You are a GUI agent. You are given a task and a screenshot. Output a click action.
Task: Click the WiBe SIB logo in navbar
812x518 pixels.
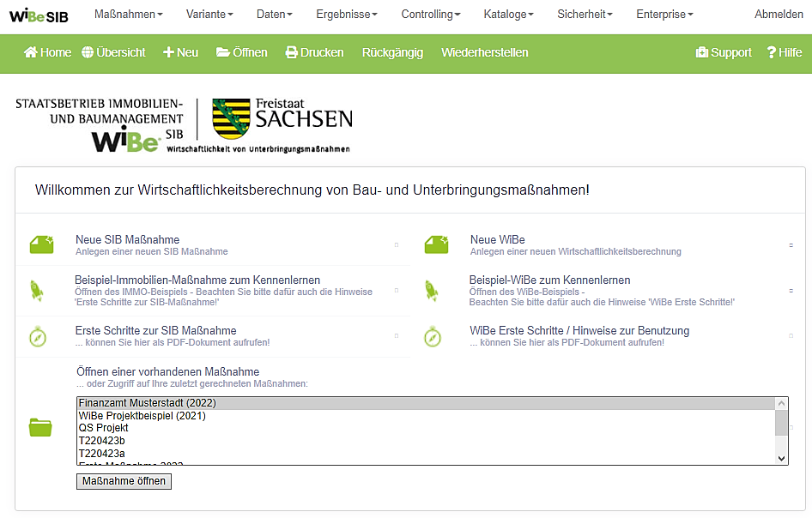pos(39,15)
